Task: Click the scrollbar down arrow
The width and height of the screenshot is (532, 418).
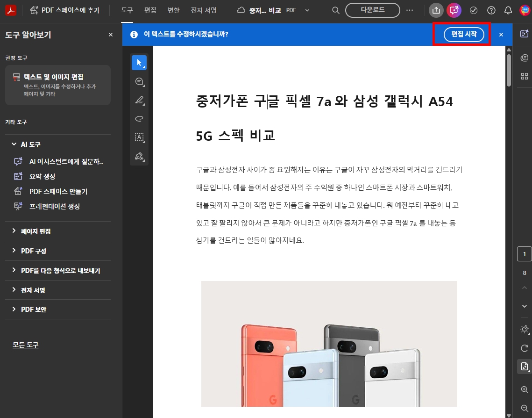Action: [509, 415]
